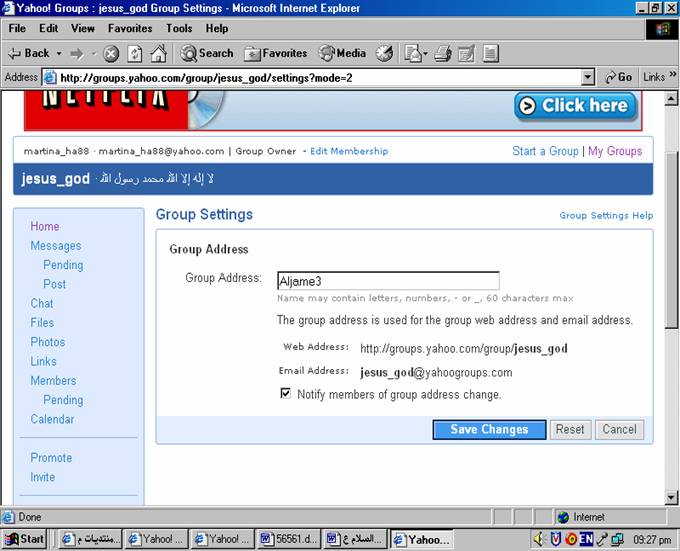Click the Internet zone globe in status bar
Screen dimensions: 680x551
[x=563, y=517]
